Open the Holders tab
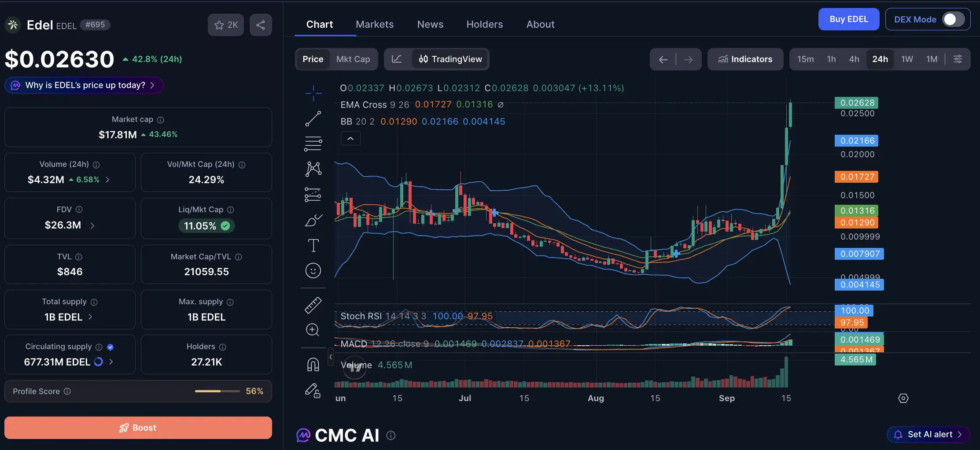This screenshot has width=980, height=450. tap(485, 24)
